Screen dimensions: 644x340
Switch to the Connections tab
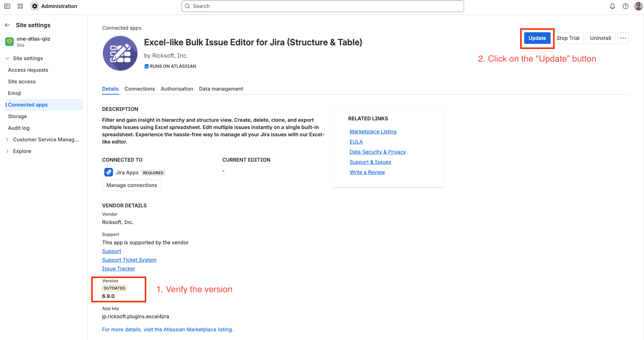140,89
